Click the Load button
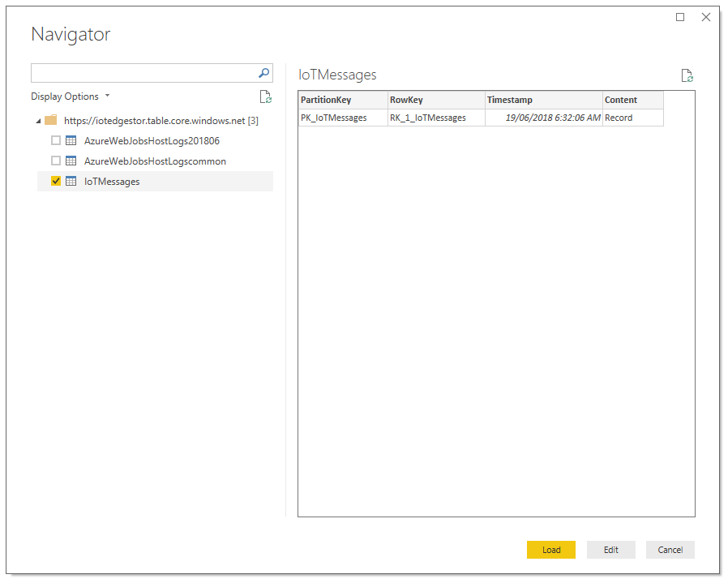 click(551, 550)
